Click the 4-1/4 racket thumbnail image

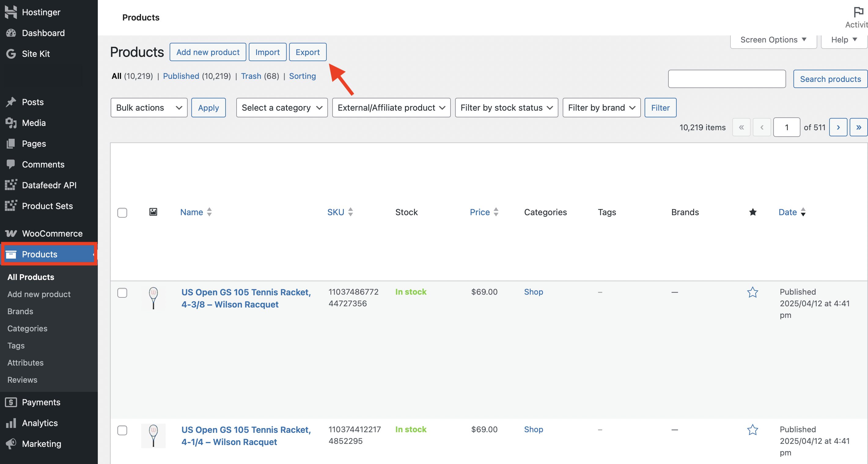click(153, 436)
